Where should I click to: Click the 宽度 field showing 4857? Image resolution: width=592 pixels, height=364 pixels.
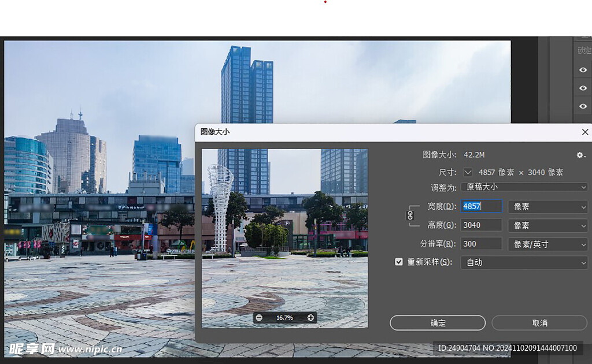point(480,206)
